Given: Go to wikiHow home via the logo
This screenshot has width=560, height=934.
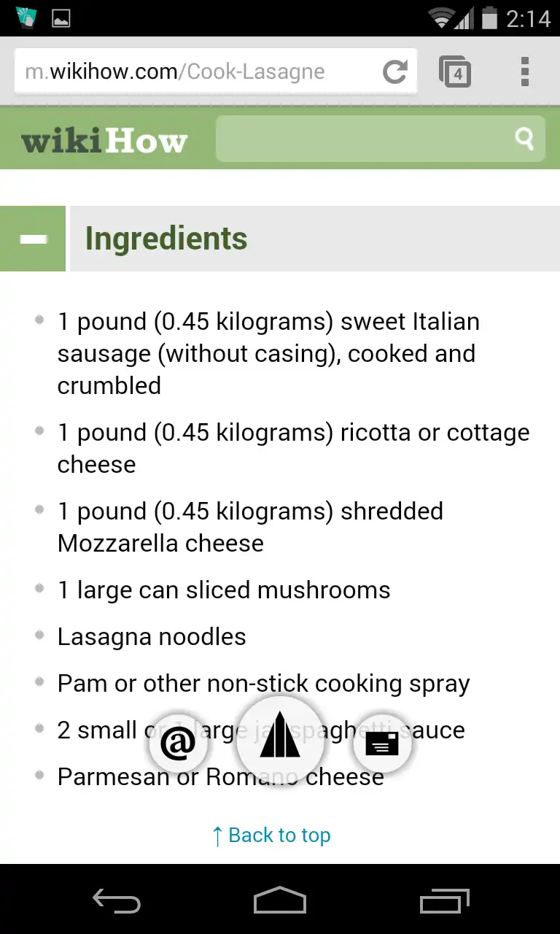Looking at the screenshot, I should [104, 140].
